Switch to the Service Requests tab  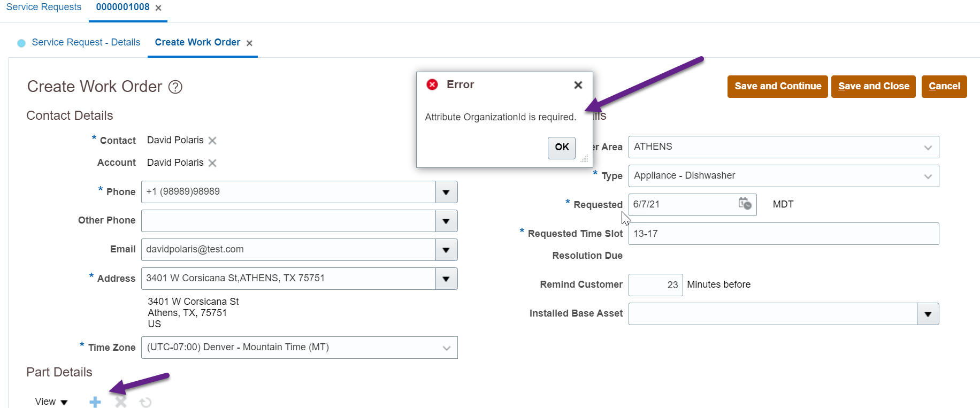point(44,7)
